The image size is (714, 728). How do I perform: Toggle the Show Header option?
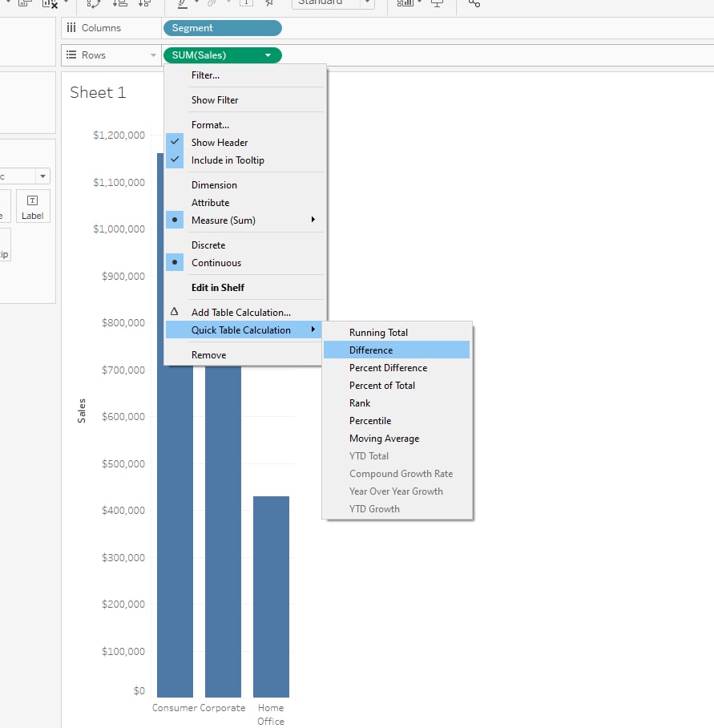pyautogui.click(x=244, y=143)
